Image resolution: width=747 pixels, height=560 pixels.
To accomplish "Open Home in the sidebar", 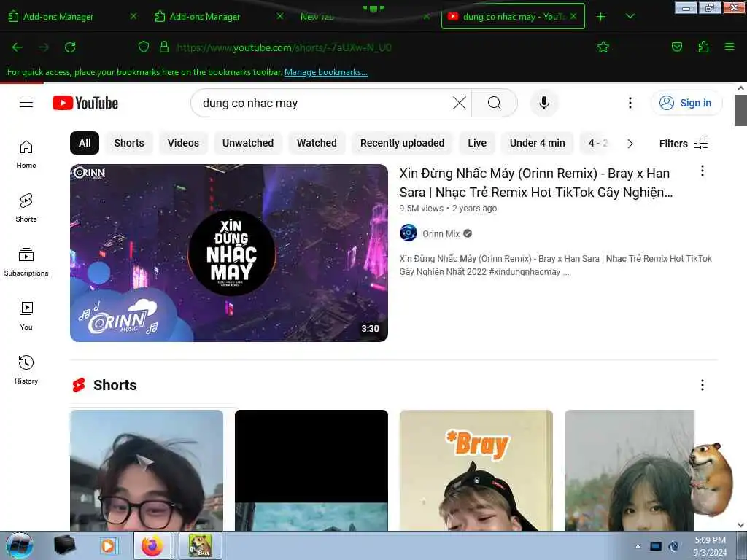I will tap(26, 155).
